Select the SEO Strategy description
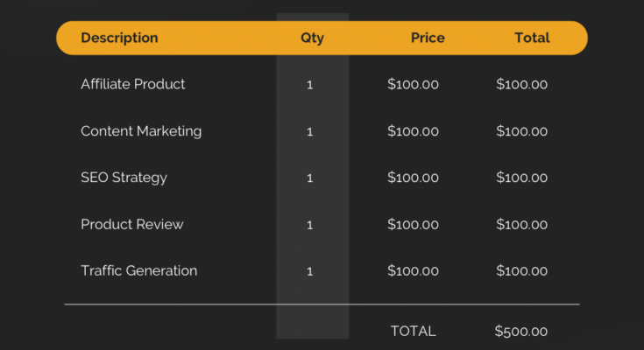 click(x=124, y=178)
